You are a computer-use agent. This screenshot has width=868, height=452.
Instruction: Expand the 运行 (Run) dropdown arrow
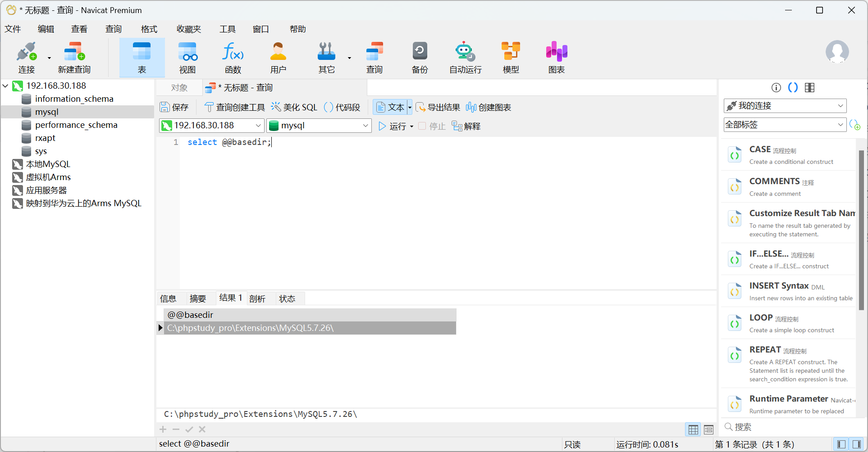tap(411, 127)
